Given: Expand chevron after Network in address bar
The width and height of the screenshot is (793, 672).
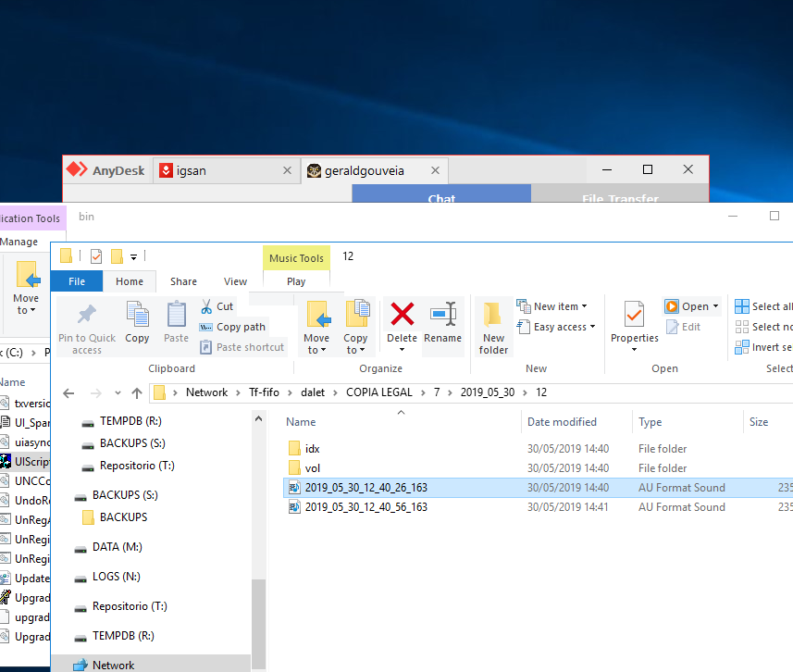Looking at the screenshot, I should coord(238,393).
